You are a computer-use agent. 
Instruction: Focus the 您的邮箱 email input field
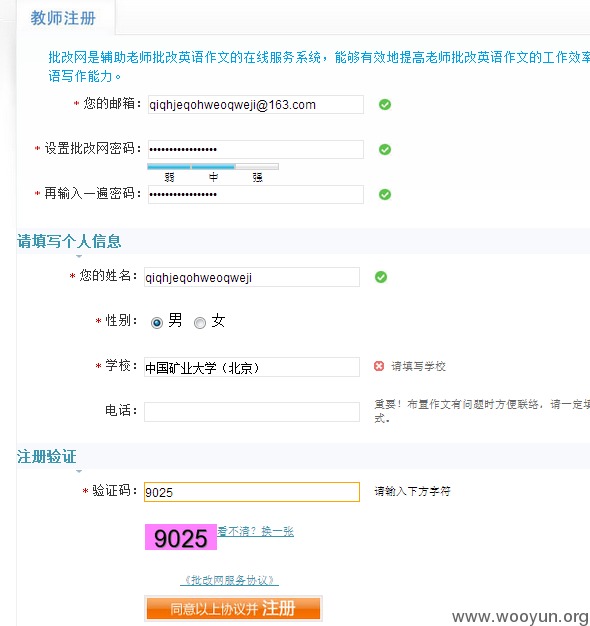tap(255, 105)
